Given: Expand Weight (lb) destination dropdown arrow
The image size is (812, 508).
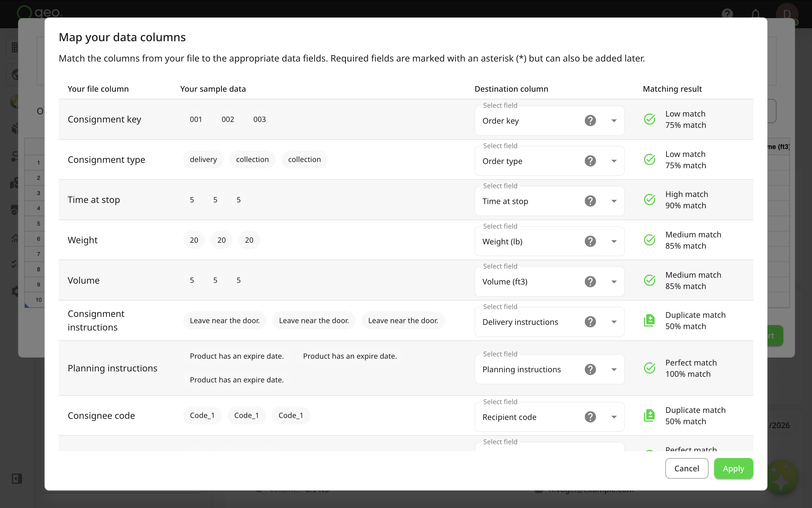Looking at the screenshot, I should click(614, 241).
